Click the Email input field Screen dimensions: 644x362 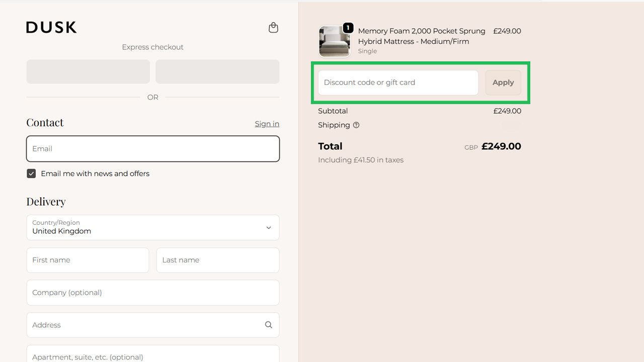[x=152, y=148]
